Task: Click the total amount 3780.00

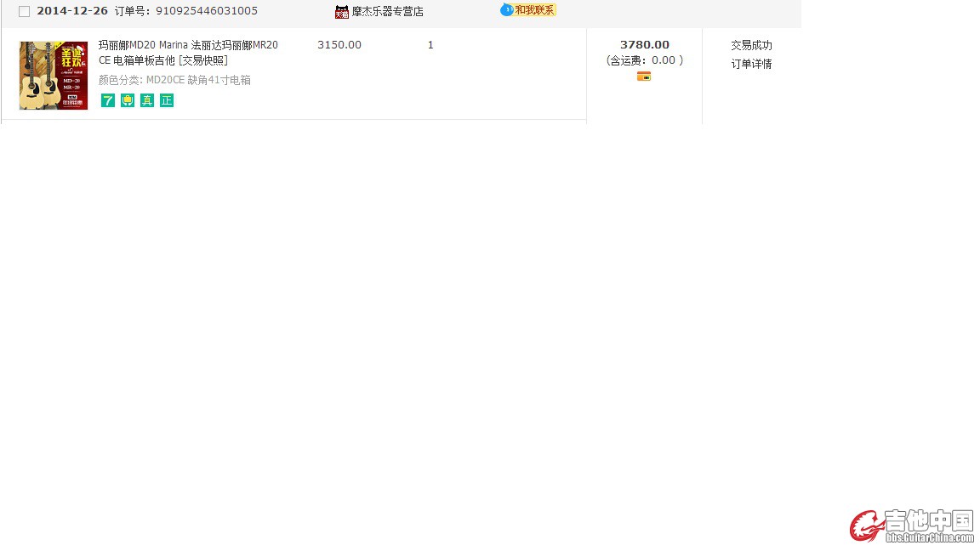Action: click(644, 45)
